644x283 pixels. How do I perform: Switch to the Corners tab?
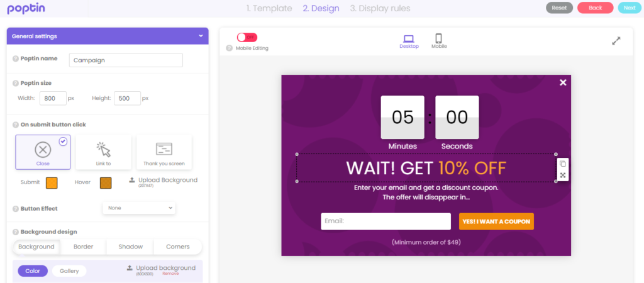click(x=178, y=247)
